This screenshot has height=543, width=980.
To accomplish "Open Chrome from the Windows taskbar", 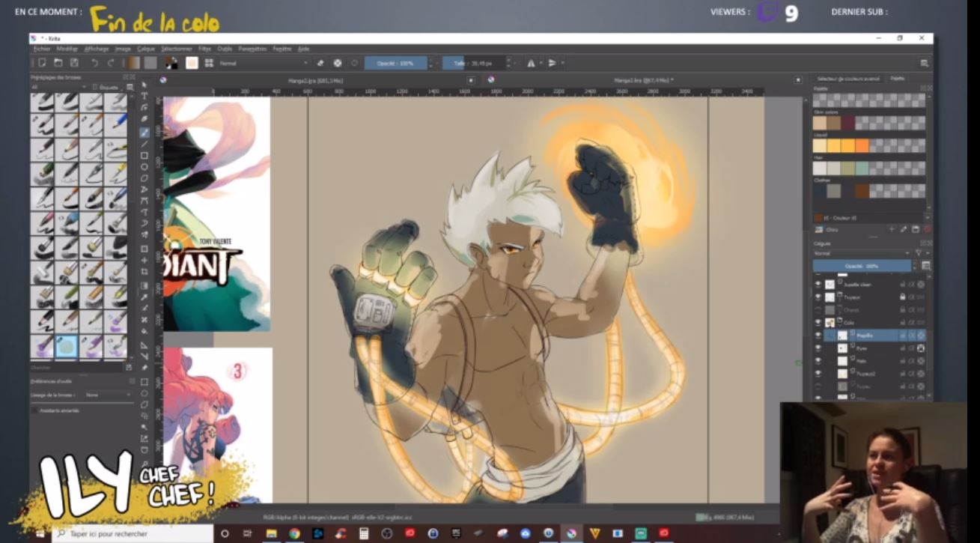I will coord(294,534).
